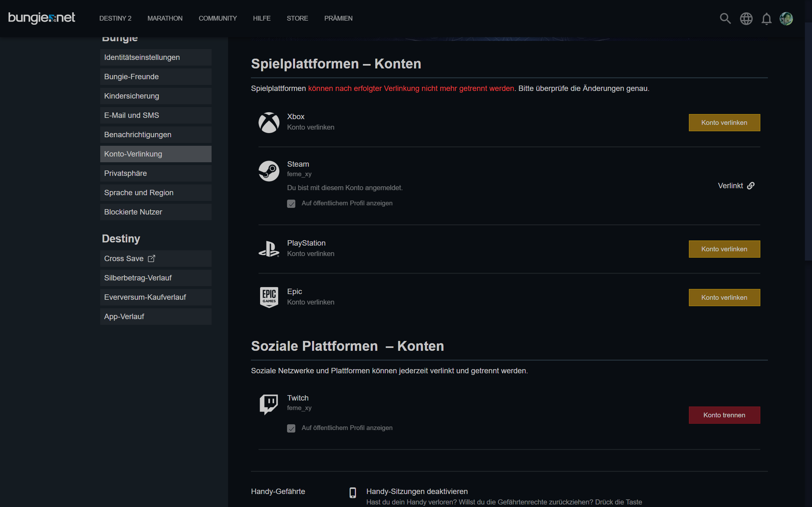Uncheck Twitch public profile display checkbox
Image resolution: width=812 pixels, height=507 pixels.
point(291,428)
